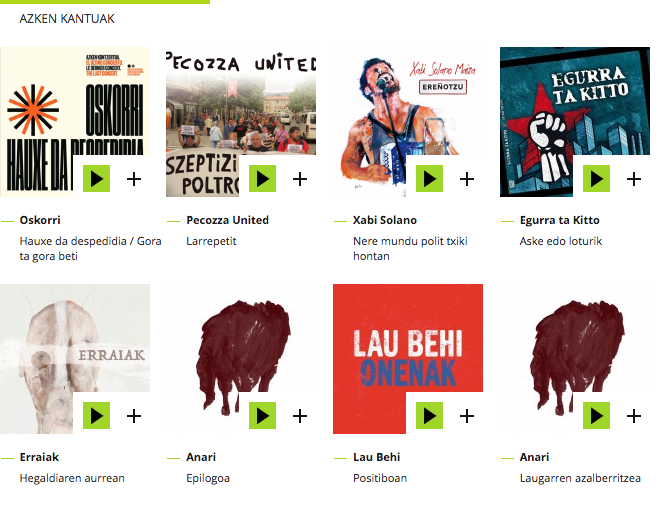Play Pecozza United's Larrepetit
This screenshot has height=527, width=660.
tap(262, 178)
